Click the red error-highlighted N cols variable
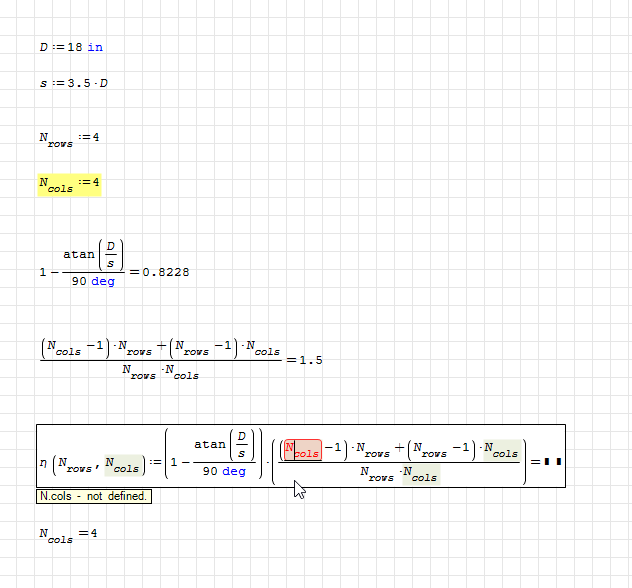The width and height of the screenshot is (632, 588). (302, 451)
